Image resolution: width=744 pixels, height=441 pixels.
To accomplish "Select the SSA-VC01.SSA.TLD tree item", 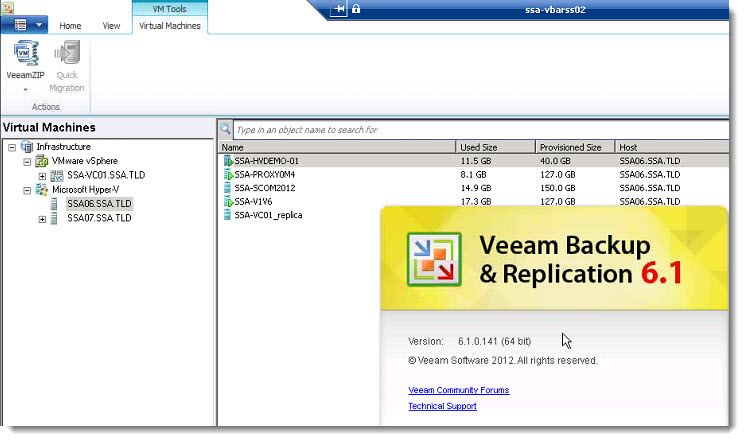I will (x=106, y=175).
